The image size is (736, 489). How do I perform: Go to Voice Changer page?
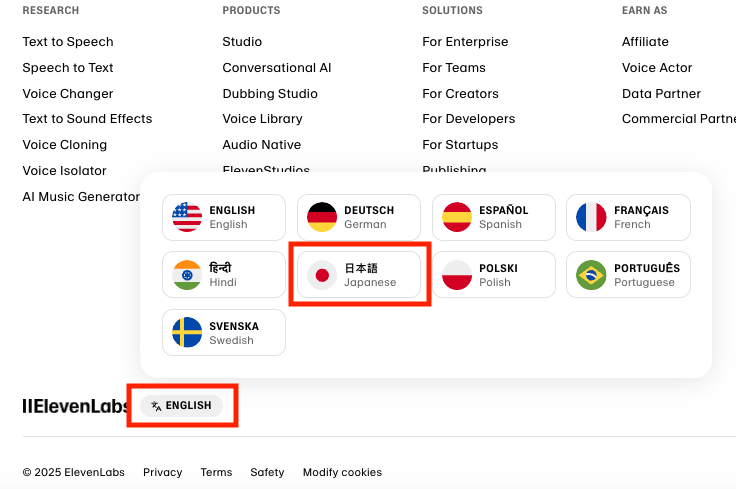68,93
